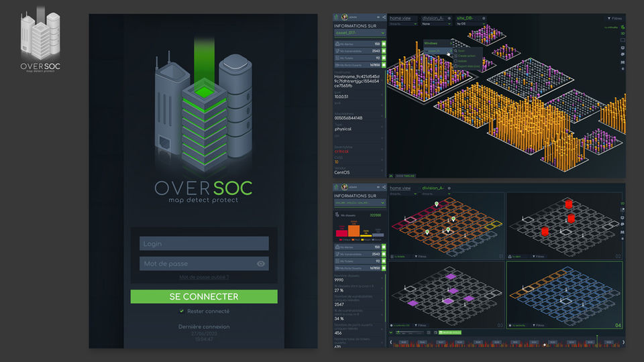The height and width of the screenshot is (362, 644).
Task: Select the CentOS vendor value
Action: [x=341, y=172]
